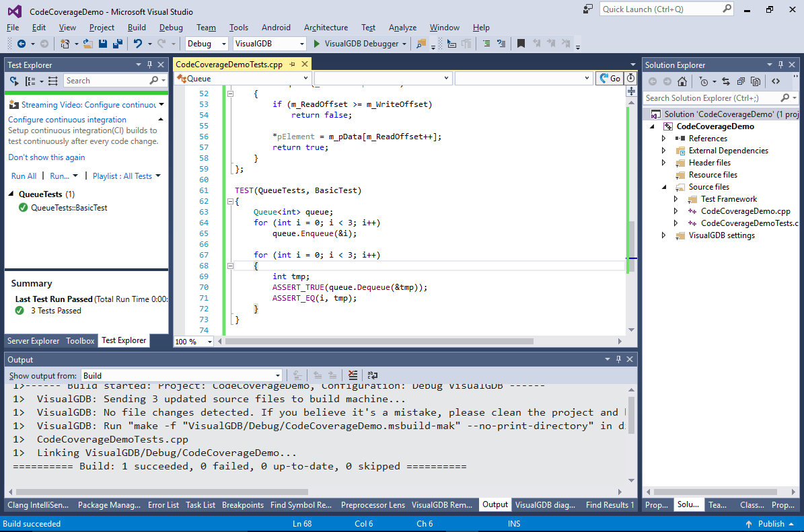Undo the last action with Undo icon

point(137,44)
